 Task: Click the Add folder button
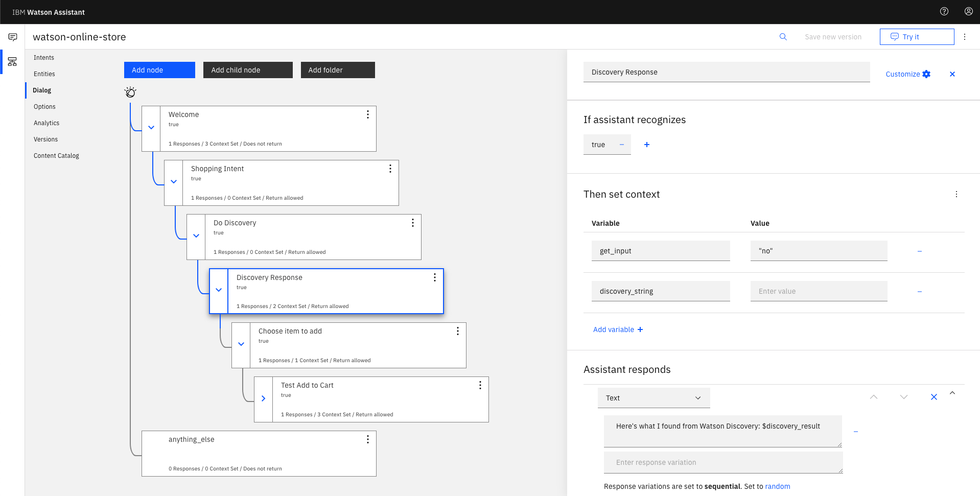click(338, 70)
